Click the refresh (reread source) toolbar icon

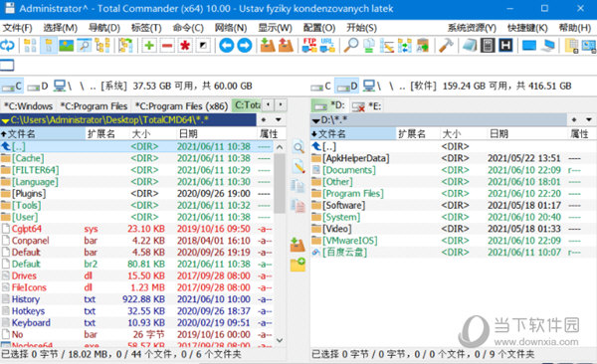tap(7, 46)
